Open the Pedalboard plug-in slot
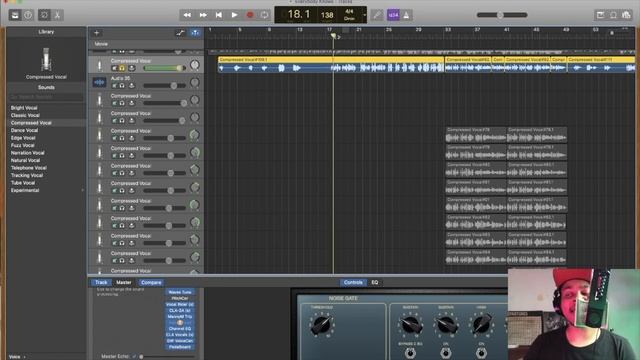Screen dimensions: 640x360 tap(180, 347)
